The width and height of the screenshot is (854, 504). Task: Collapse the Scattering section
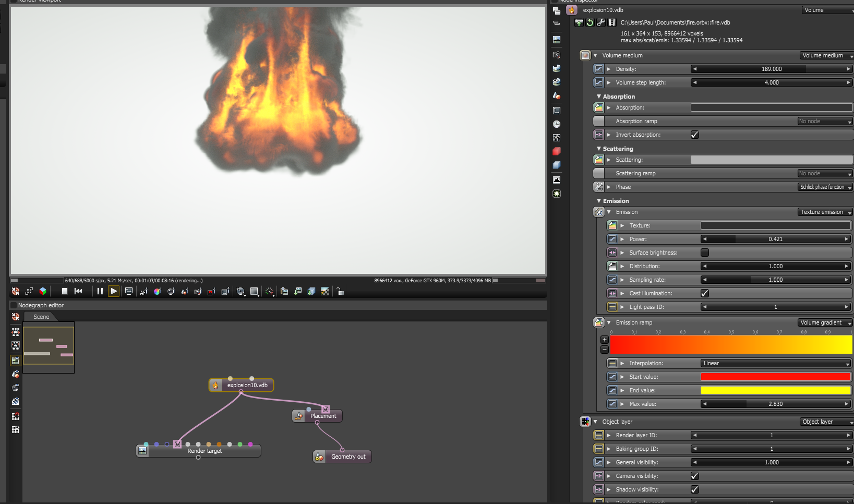pyautogui.click(x=599, y=149)
